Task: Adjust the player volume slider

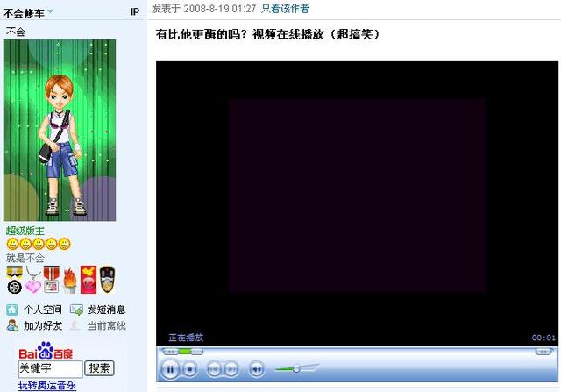Action: (x=296, y=369)
